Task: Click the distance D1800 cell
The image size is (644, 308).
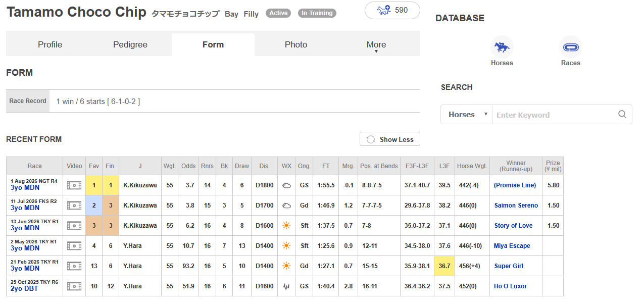Action: (264, 185)
